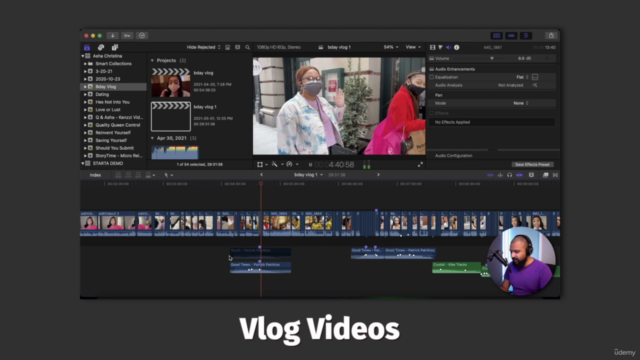
Task: Open the viewer View options menu
Action: [x=413, y=47]
